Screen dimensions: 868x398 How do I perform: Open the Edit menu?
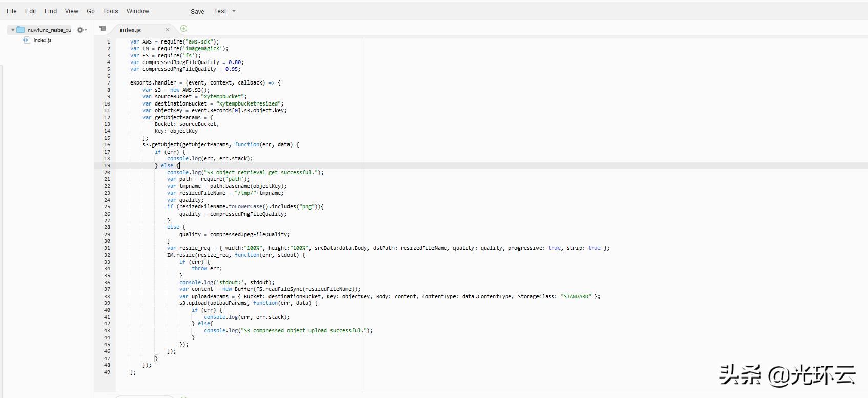pyautogui.click(x=31, y=11)
